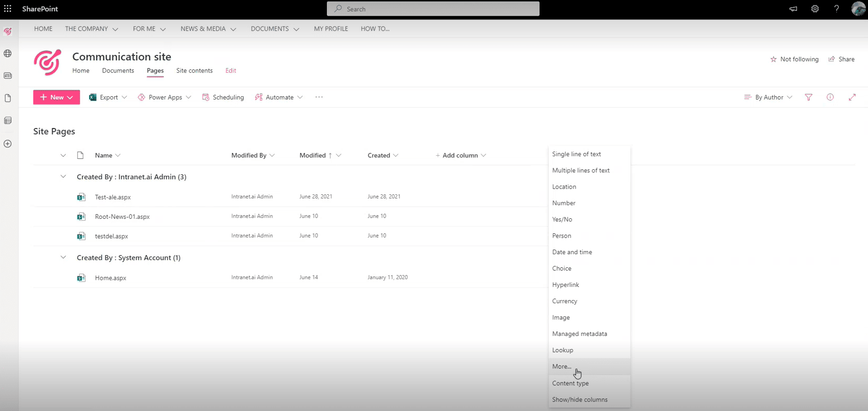Click the globe icon in left rail
The width and height of the screenshot is (868, 411).
(8, 54)
